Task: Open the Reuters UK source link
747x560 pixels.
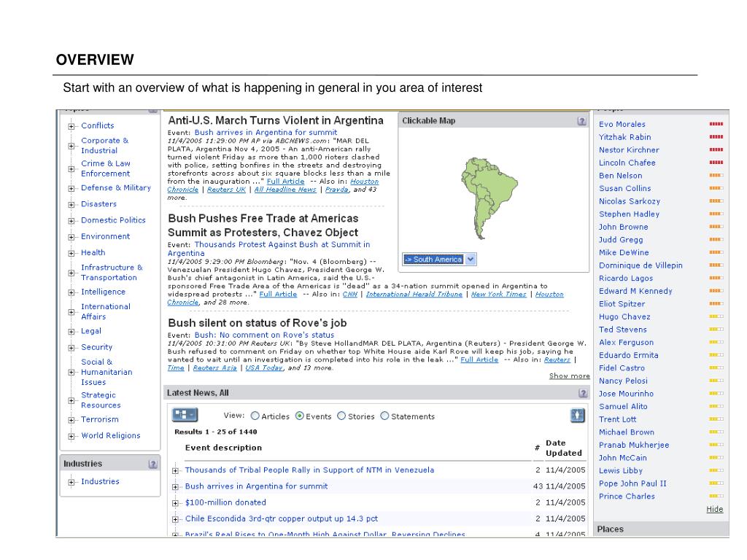Action: click(226, 190)
